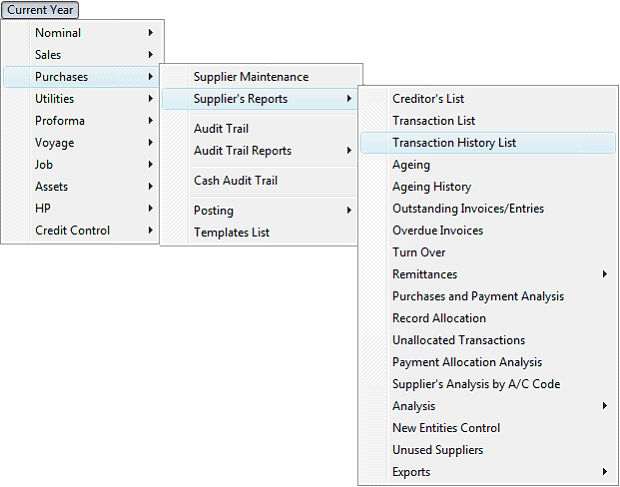Viewport: 620px width, 487px height.
Task: Select Templates List
Action: click(259, 232)
